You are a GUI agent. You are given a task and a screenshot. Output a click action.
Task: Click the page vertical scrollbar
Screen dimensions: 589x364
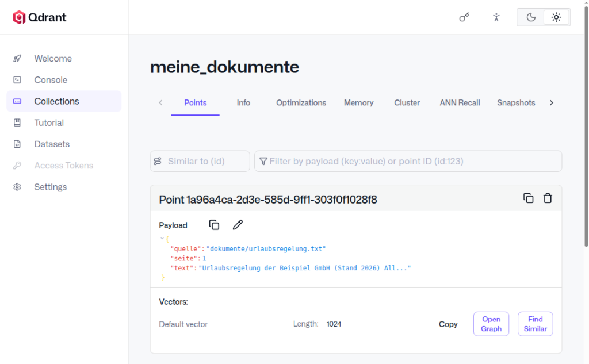coord(586,126)
